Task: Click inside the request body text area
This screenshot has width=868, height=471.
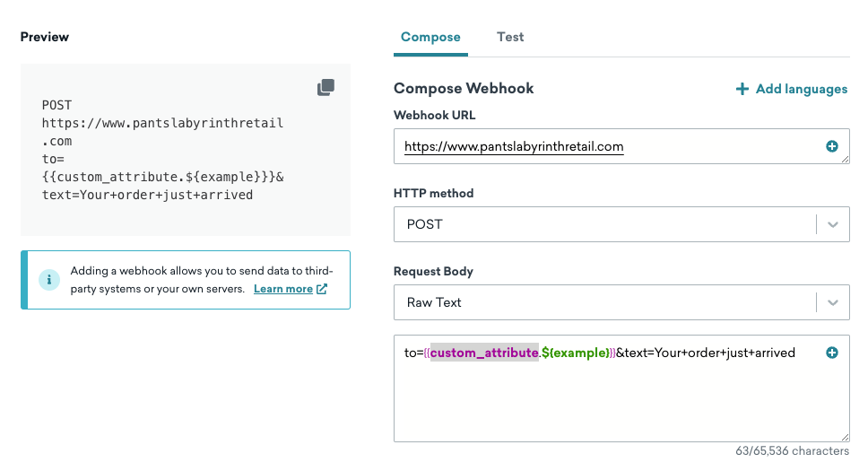Action: (x=621, y=388)
